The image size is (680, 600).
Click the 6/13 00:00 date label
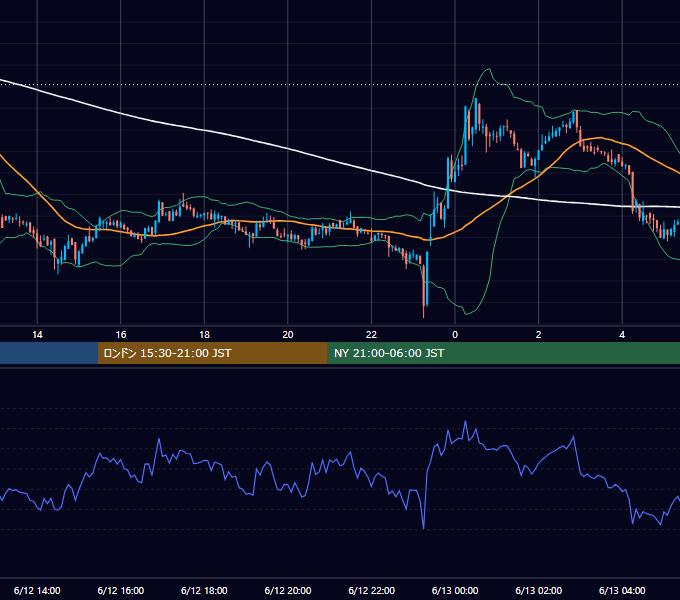click(455, 590)
